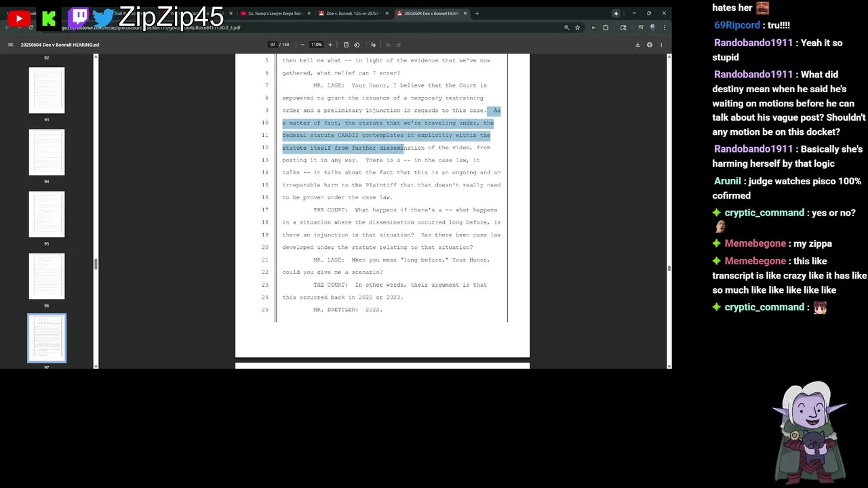
Task: Open the PDF draw annotation tool
Action: [x=373, y=45]
